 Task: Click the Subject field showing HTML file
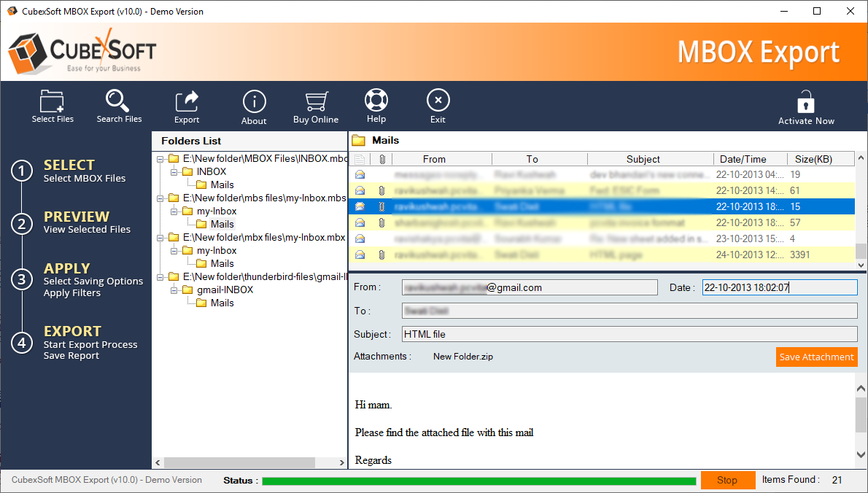point(629,335)
